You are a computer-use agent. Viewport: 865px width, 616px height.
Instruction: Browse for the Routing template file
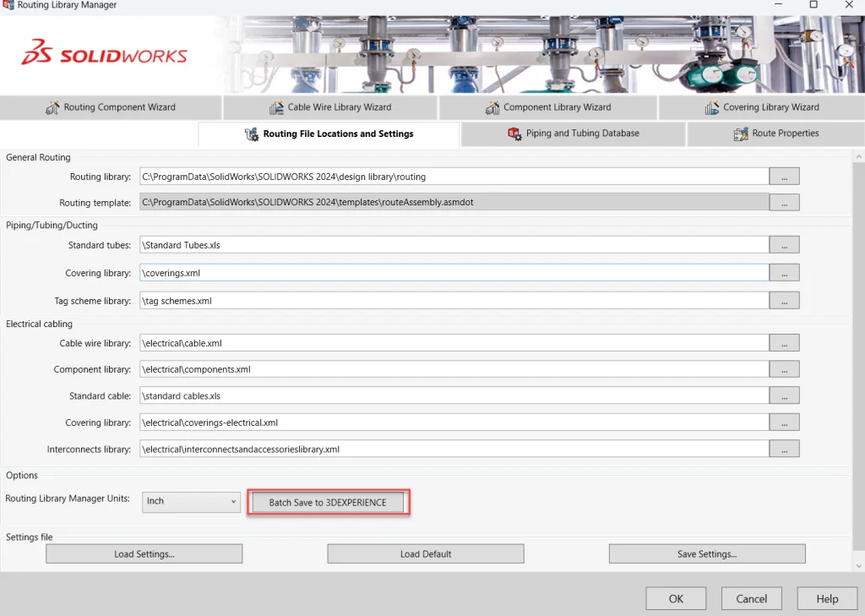click(785, 203)
